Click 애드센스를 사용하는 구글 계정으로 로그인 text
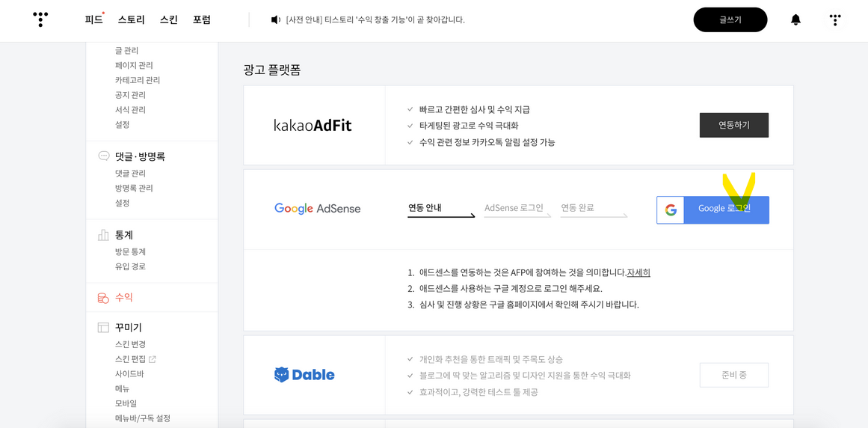This screenshot has height=428, width=868. pyautogui.click(x=511, y=289)
